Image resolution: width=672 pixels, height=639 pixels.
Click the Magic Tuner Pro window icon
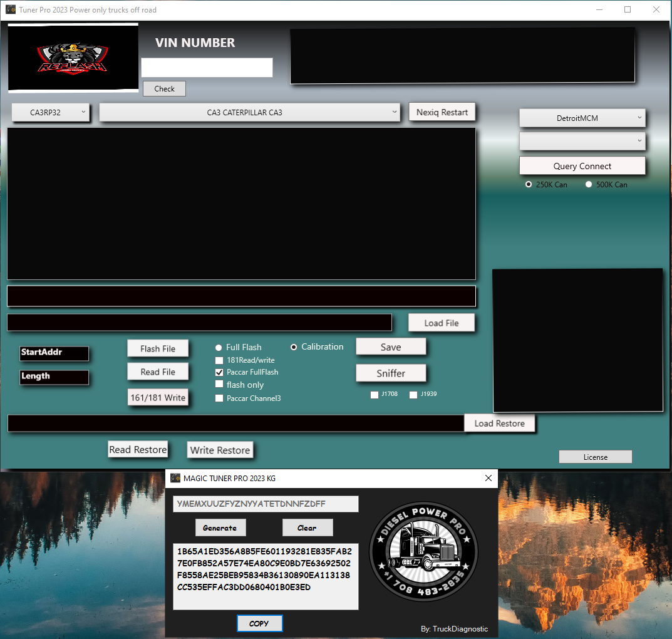[175, 478]
